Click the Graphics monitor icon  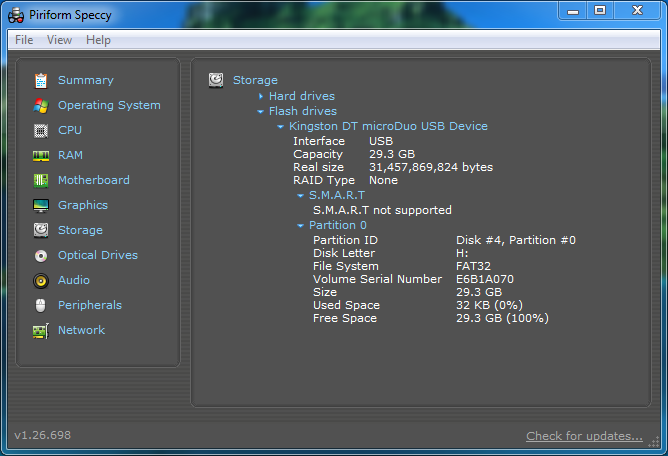(41, 205)
